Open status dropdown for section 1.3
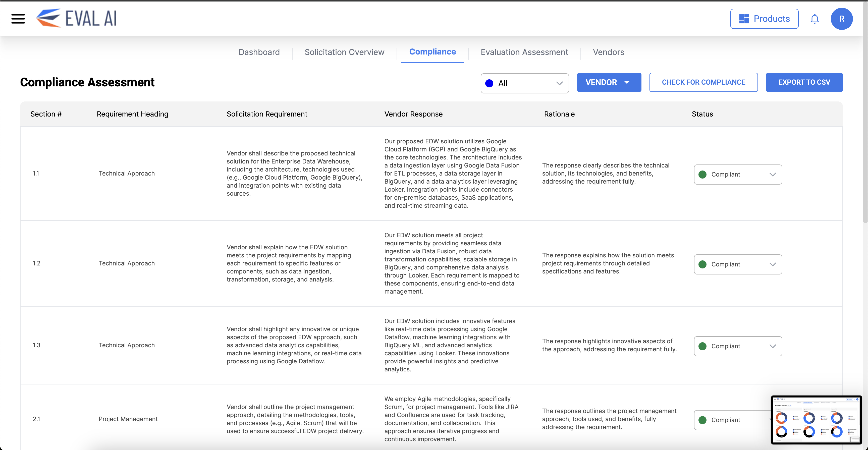This screenshot has width=868, height=450. (738, 346)
